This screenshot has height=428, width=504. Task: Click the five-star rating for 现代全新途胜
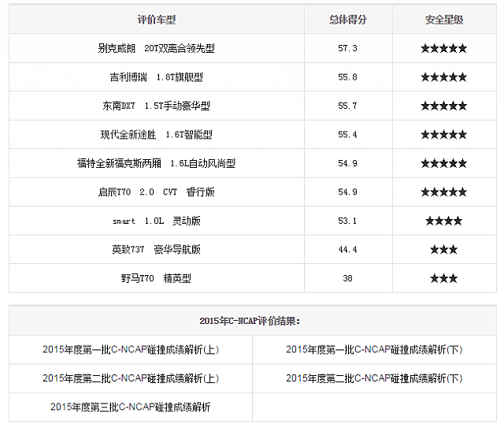click(x=444, y=135)
